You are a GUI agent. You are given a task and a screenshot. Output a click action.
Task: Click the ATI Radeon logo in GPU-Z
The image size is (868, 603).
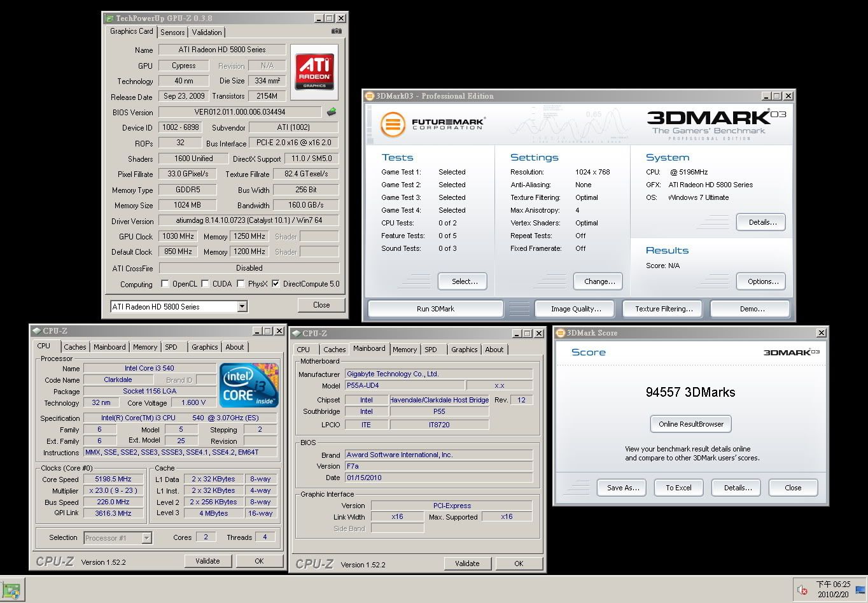pos(314,71)
